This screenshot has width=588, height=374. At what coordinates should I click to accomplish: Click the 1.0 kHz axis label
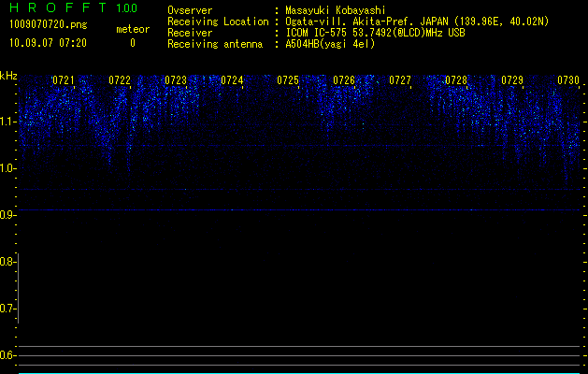point(7,169)
